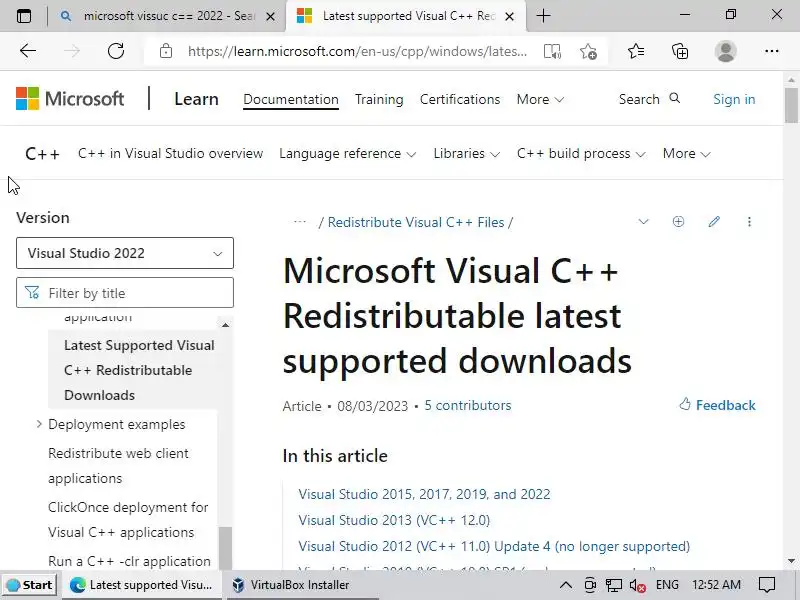This screenshot has height=600, width=800.
Task: Click the 12:52 AM clock
Action: [x=716, y=585]
